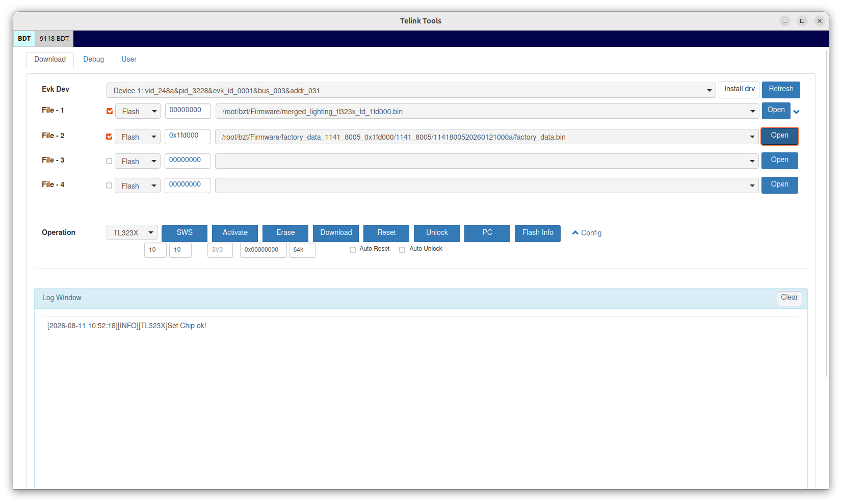Click Open for File - 2
This screenshot has width=842, height=504.
pos(780,136)
